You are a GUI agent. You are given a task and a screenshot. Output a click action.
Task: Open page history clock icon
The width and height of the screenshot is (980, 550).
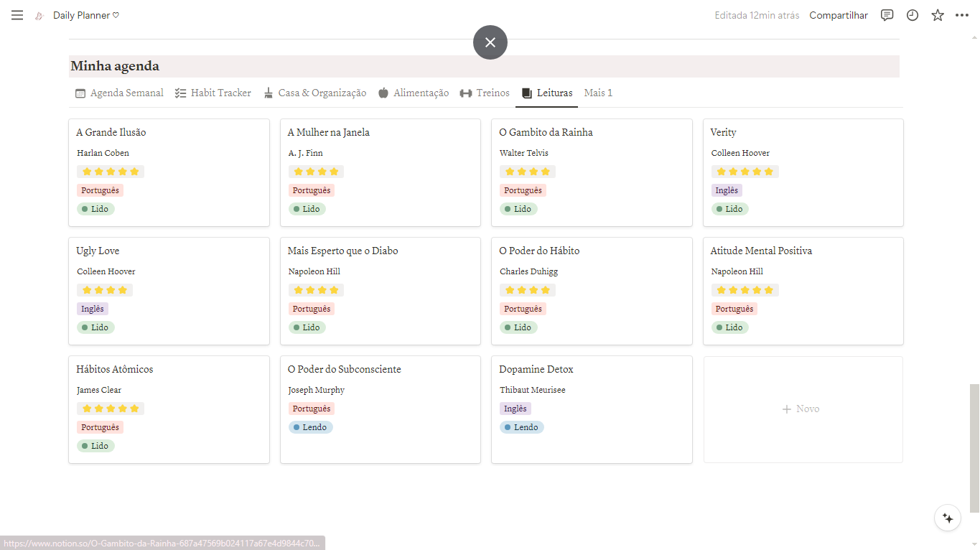coord(913,15)
